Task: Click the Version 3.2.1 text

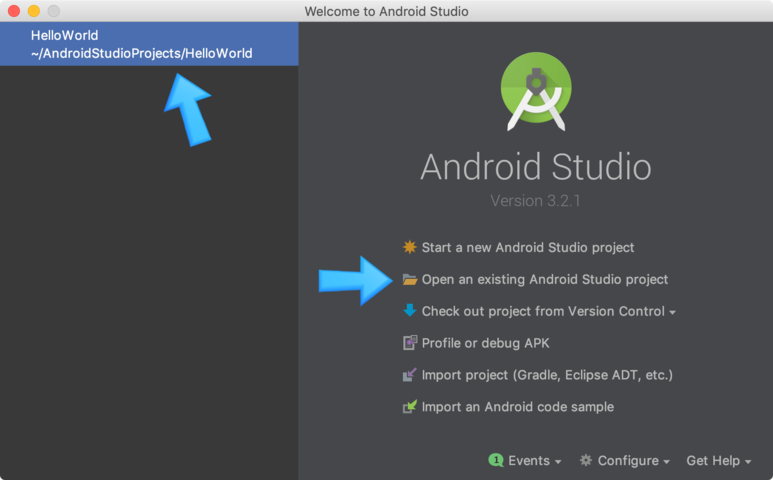Action: (x=535, y=201)
